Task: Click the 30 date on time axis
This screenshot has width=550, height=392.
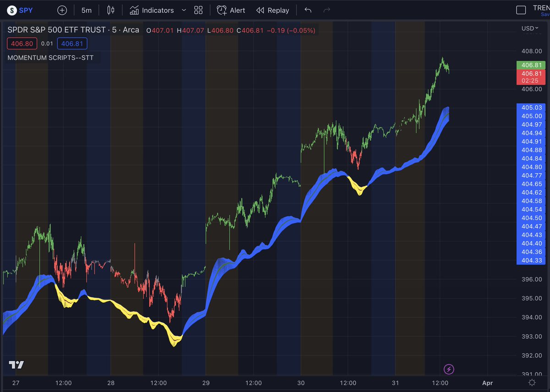Action: 301,383
